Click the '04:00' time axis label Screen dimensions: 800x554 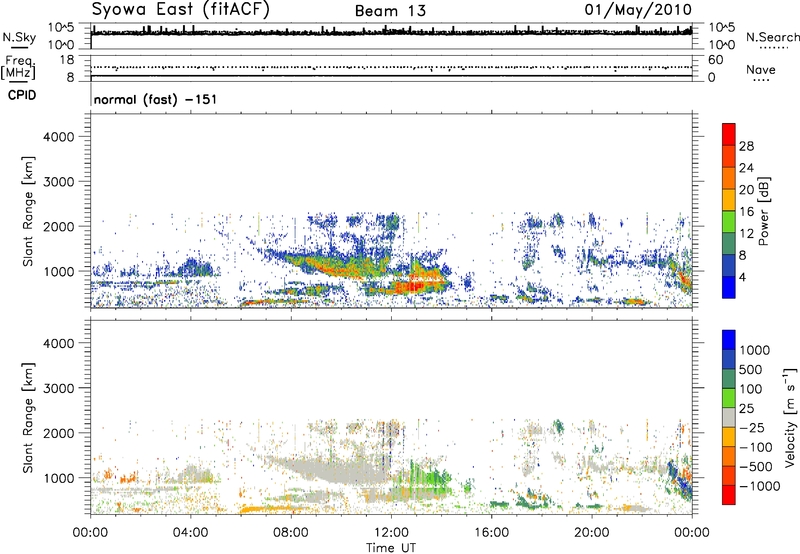tap(190, 533)
